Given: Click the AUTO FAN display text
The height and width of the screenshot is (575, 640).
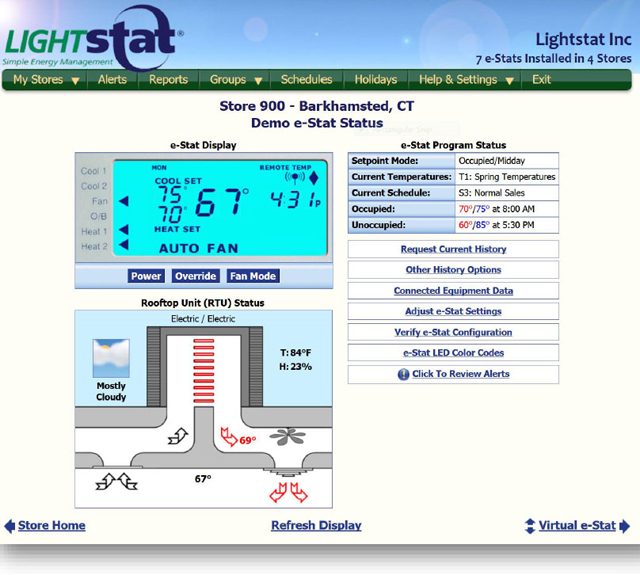Looking at the screenshot, I should point(198,249).
